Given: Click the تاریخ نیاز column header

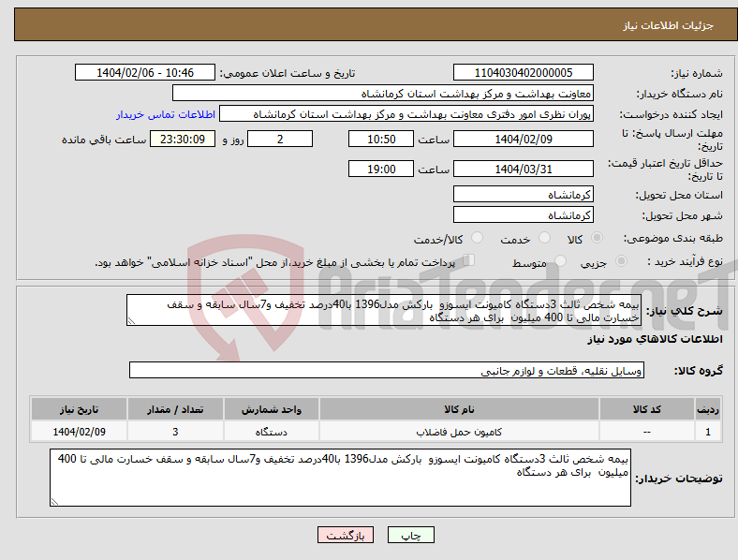Looking at the screenshot, I should 79,409.
